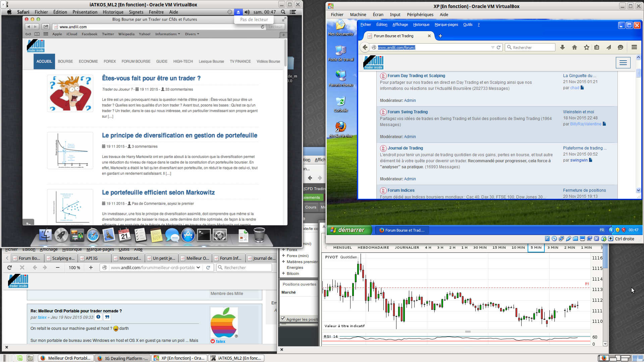Expand the Forex (mini) tree item
644x362 pixels.
point(283,256)
